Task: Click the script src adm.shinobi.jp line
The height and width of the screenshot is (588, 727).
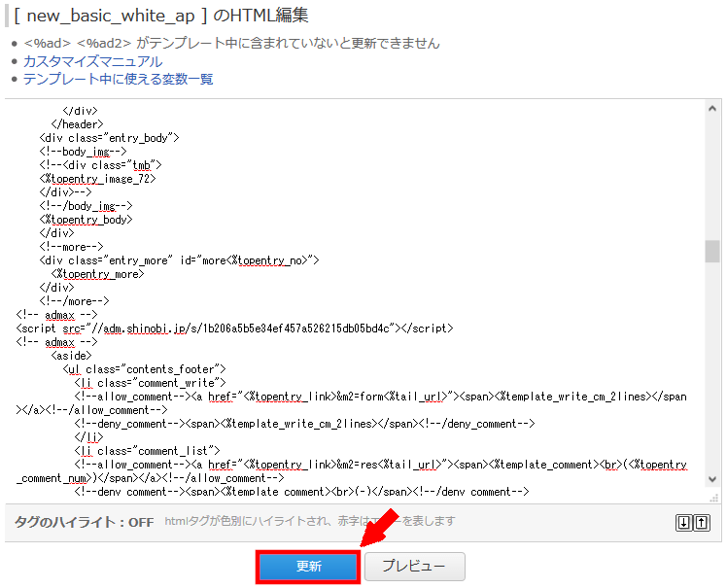Action: 234,329
